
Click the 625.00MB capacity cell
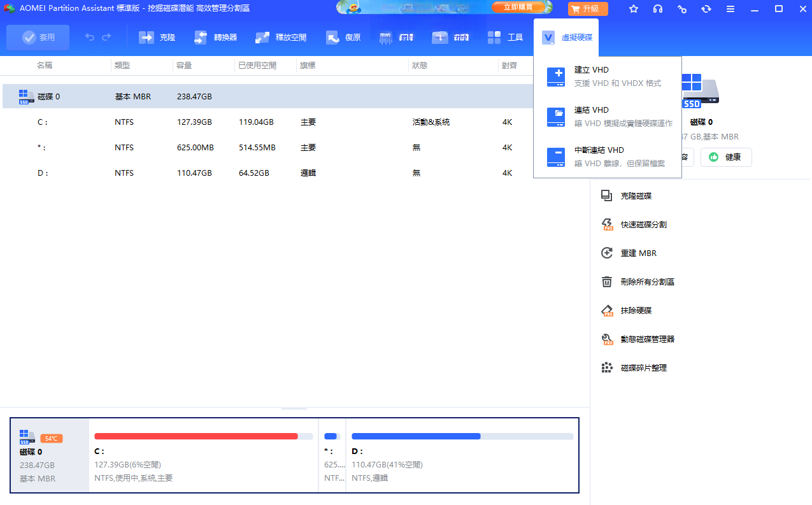point(196,148)
